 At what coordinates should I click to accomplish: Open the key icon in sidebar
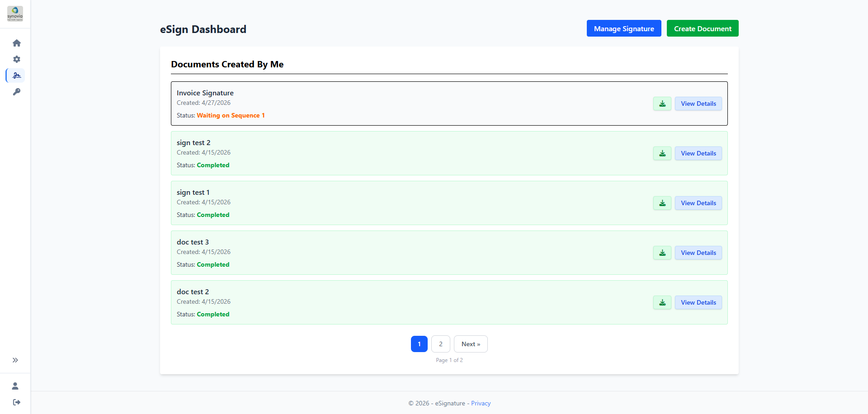pos(17,92)
